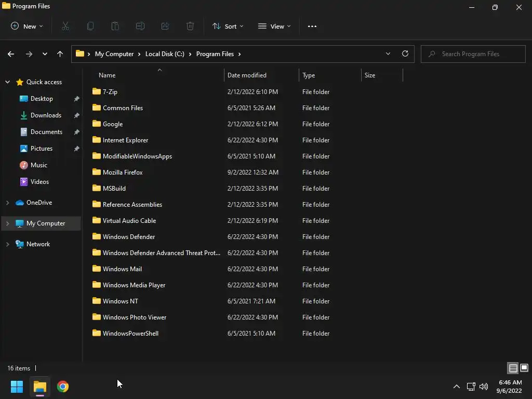Go forward with the right arrow
The height and width of the screenshot is (399, 532).
(x=29, y=54)
